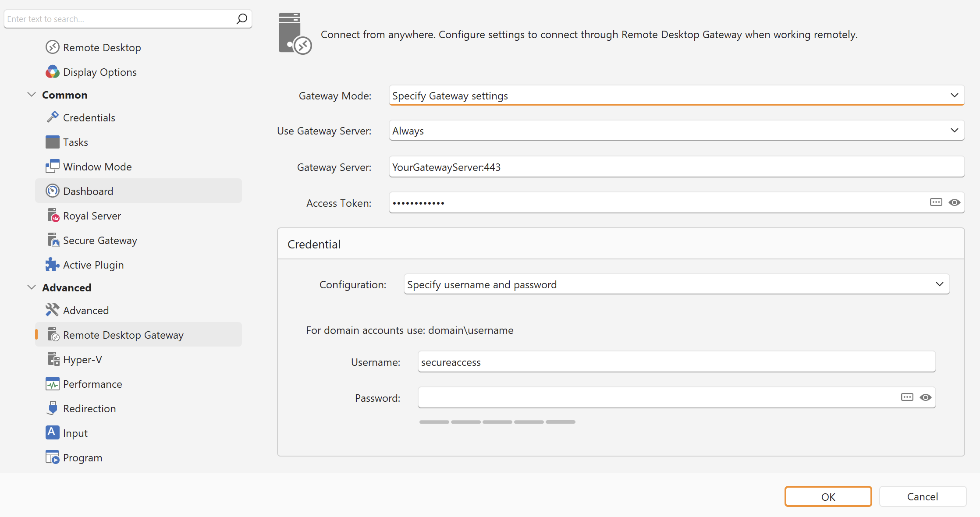Click the Performance monitor icon
The height and width of the screenshot is (517, 980).
pos(53,384)
